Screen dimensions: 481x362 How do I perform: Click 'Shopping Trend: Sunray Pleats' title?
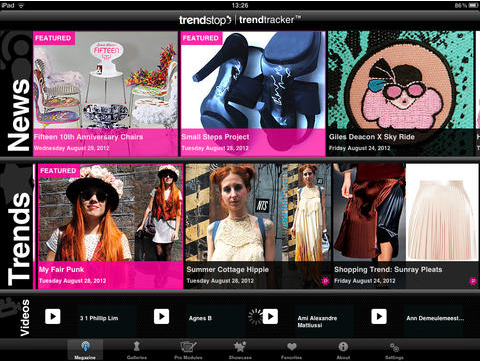(x=388, y=269)
